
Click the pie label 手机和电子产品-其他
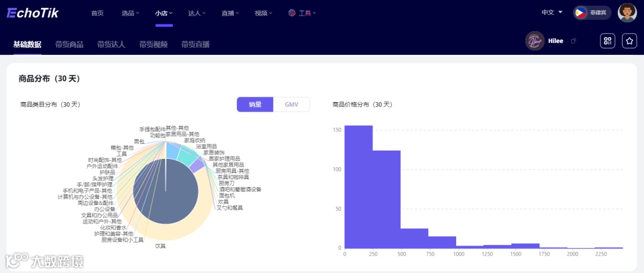point(87,191)
